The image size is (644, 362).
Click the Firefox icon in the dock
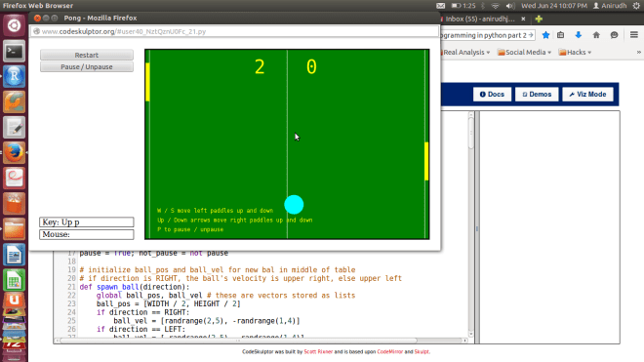coord(14,153)
